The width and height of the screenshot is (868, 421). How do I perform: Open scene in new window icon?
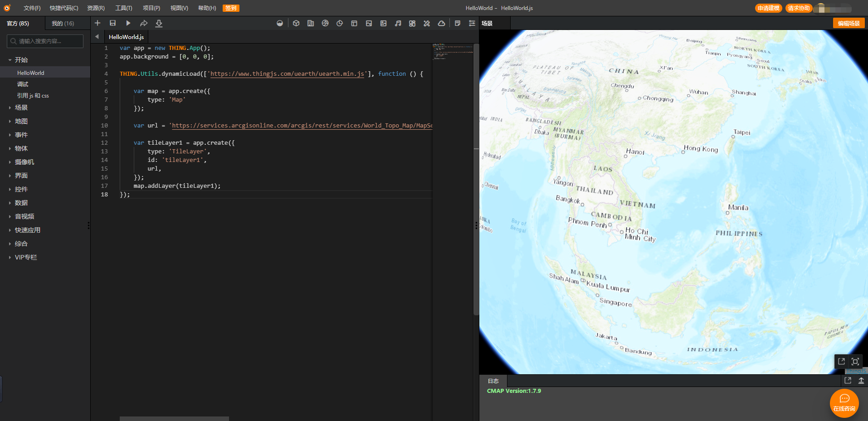(x=841, y=361)
